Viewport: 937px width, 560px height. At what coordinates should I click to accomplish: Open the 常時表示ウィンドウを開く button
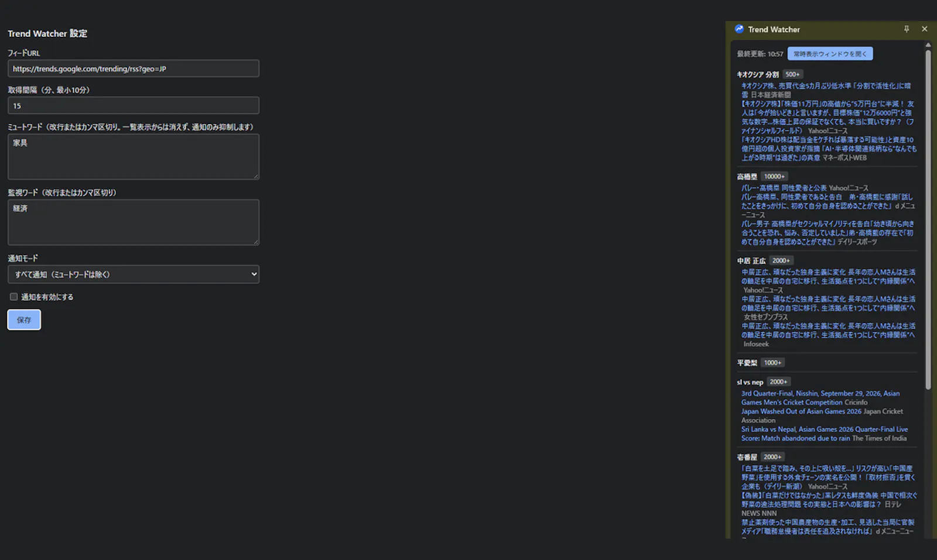pos(830,54)
